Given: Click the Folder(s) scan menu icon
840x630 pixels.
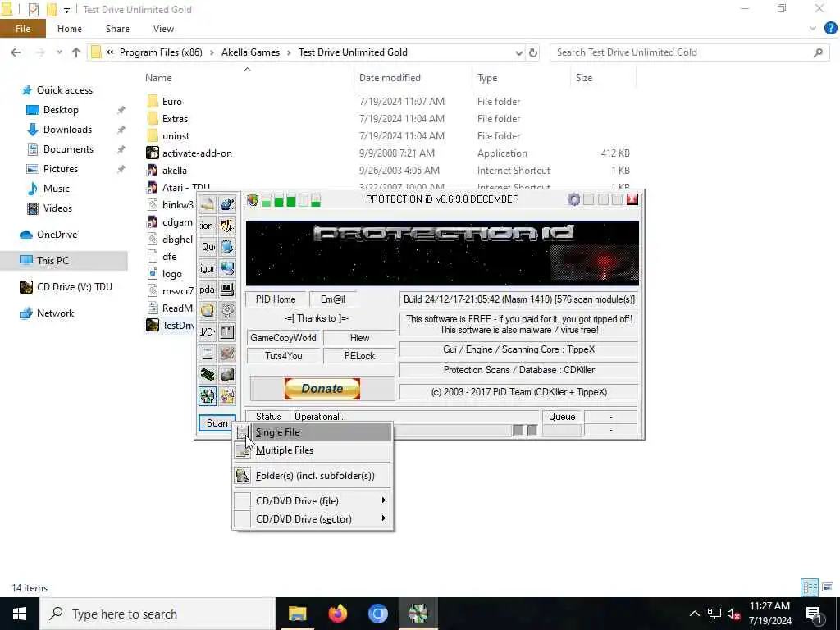Looking at the screenshot, I should click(x=243, y=476).
